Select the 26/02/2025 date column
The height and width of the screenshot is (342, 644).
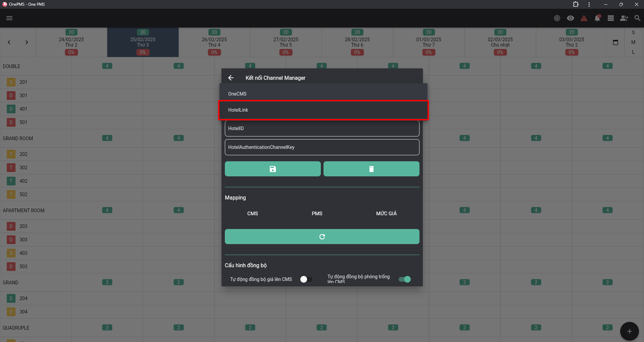tap(214, 42)
